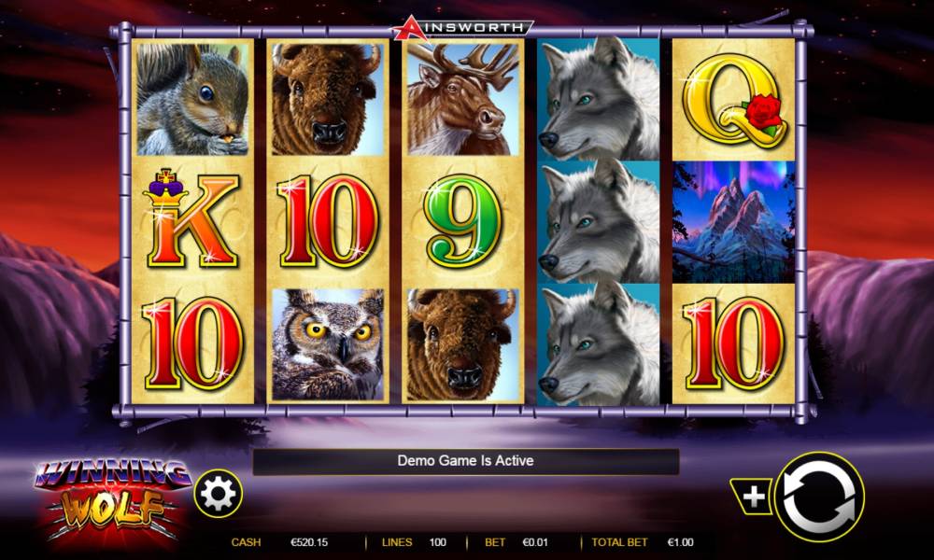Click the top wolf symbol on the fourth reel

(599, 99)
